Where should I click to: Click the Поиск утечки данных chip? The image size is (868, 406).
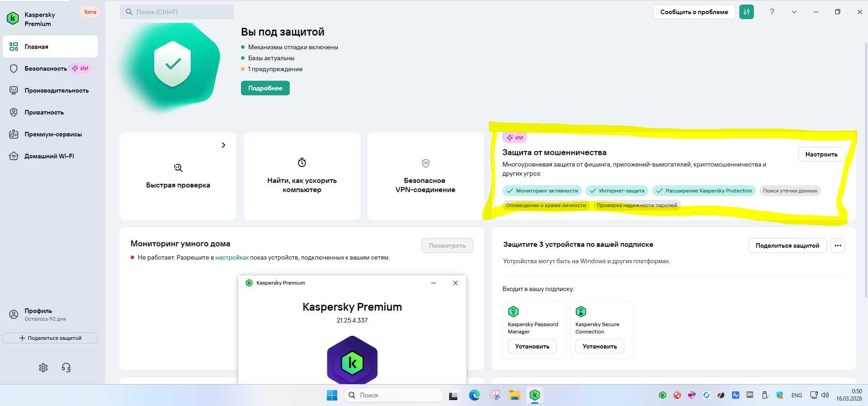click(790, 191)
